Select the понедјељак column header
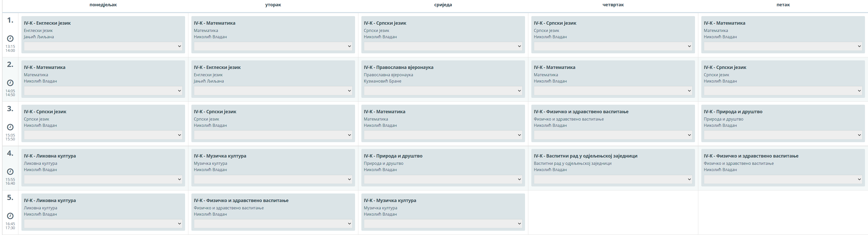868x235 pixels. click(103, 5)
